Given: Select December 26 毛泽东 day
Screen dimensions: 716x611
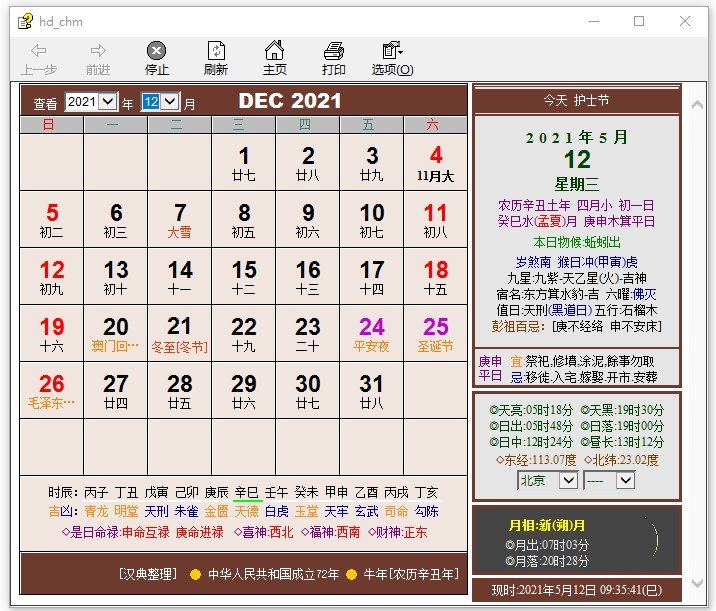Looking at the screenshot, I should click(x=52, y=390).
